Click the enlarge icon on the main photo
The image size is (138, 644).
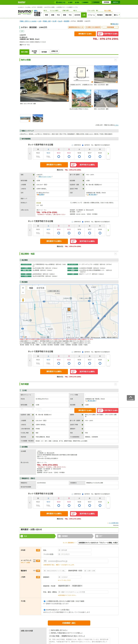pos(67,100)
